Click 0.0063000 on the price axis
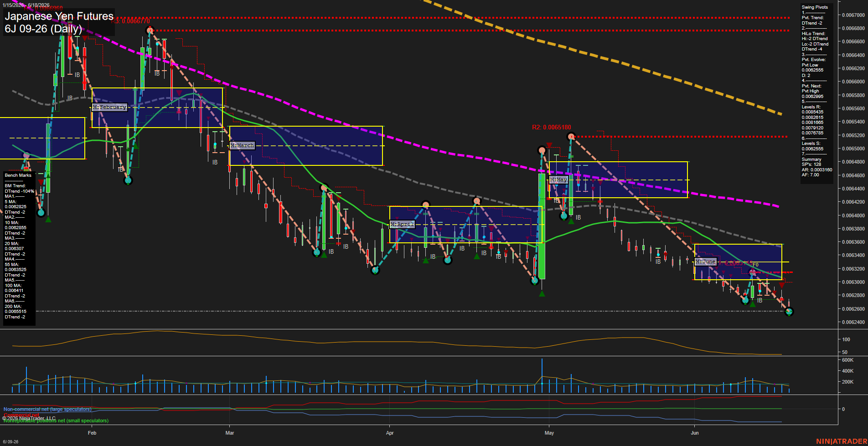This screenshot has width=868, height=446. click(x=853, y=282)
